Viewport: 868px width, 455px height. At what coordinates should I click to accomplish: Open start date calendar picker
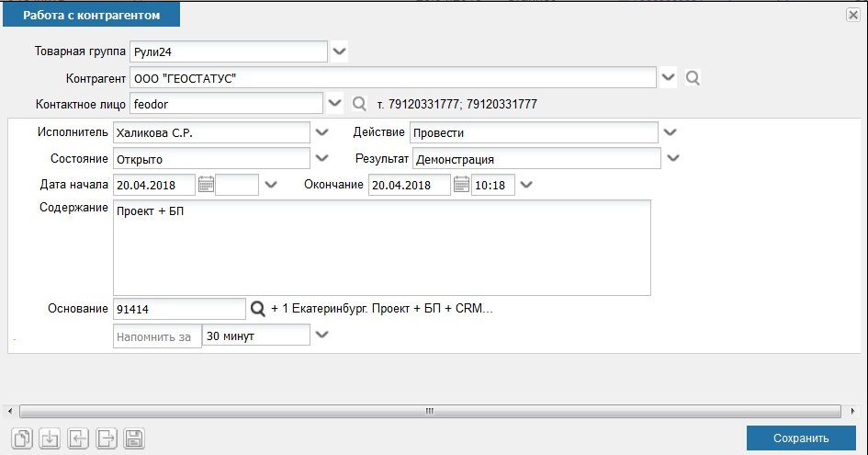[x=206, y=185]
